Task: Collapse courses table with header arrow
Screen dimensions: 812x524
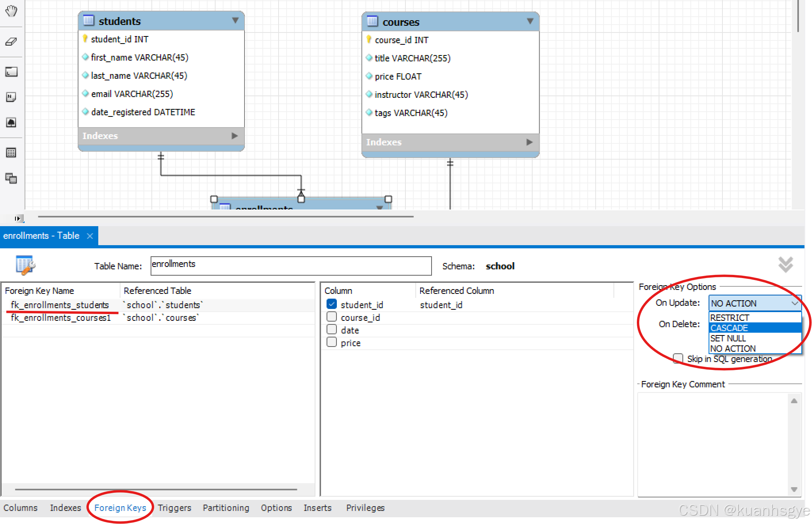Action: (x=530, y=21)
